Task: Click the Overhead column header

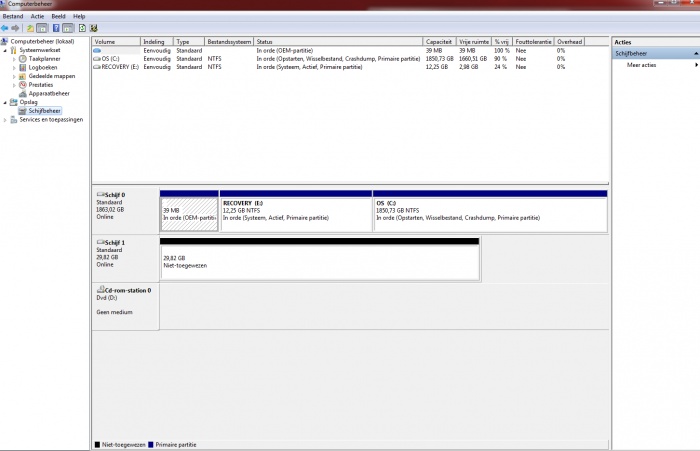Action: (x=569, y=42)
